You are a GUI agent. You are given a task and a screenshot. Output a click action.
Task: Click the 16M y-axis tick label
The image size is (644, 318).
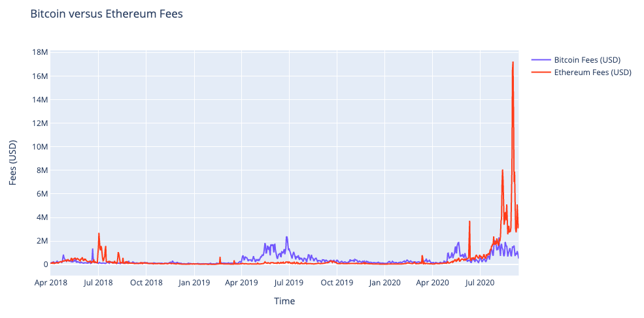39,76
